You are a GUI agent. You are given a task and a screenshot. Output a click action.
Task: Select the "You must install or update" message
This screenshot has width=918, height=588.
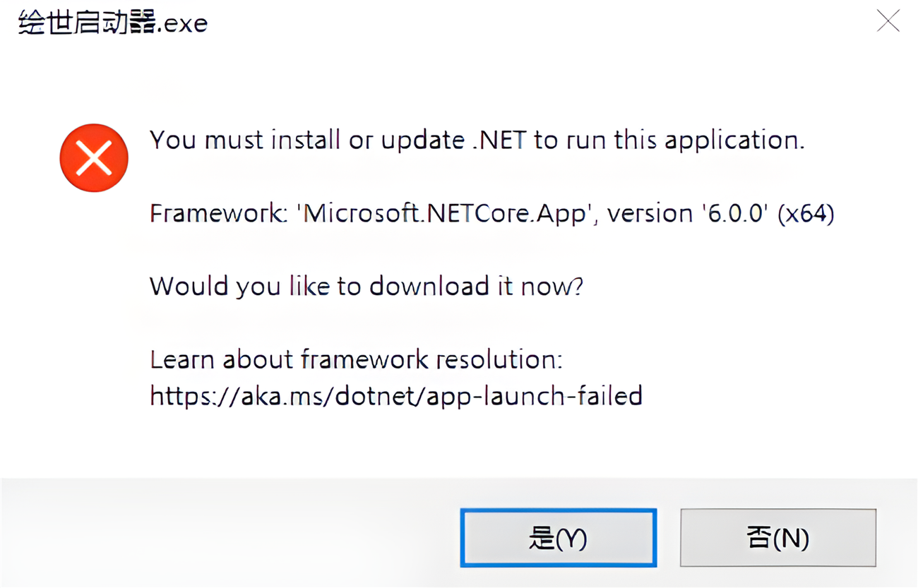tap(246, 140)
